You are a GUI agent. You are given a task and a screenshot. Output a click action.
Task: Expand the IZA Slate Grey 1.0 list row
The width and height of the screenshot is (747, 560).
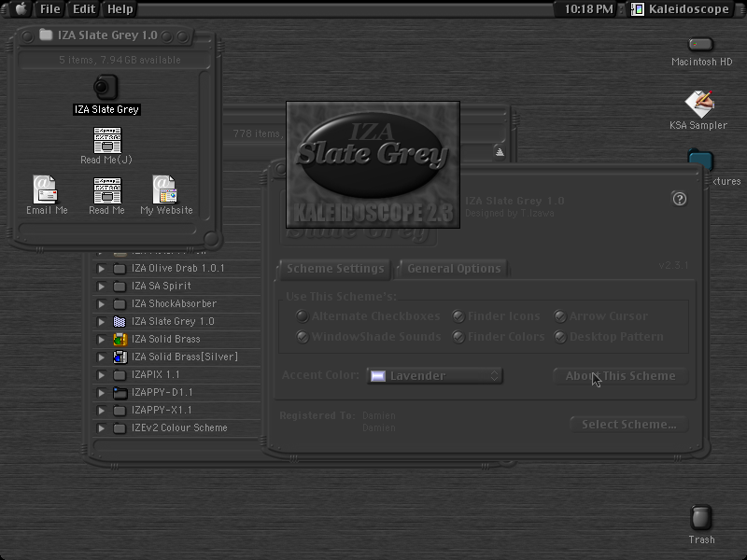[101, 321]
